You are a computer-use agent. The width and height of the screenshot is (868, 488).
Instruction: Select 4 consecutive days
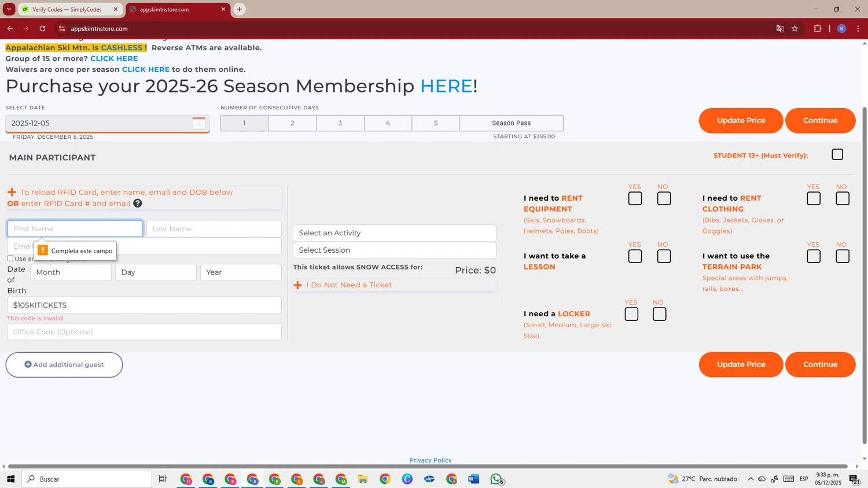pyautogui.click(x=388, y=123)
